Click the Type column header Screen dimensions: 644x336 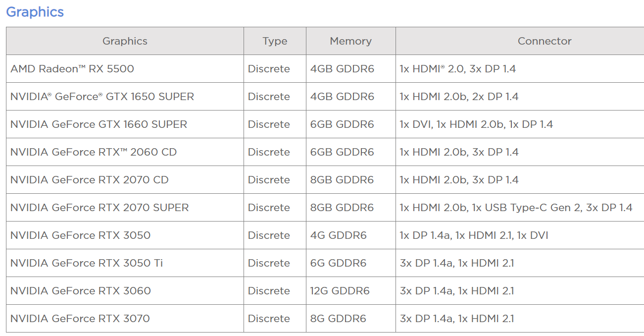275,41
